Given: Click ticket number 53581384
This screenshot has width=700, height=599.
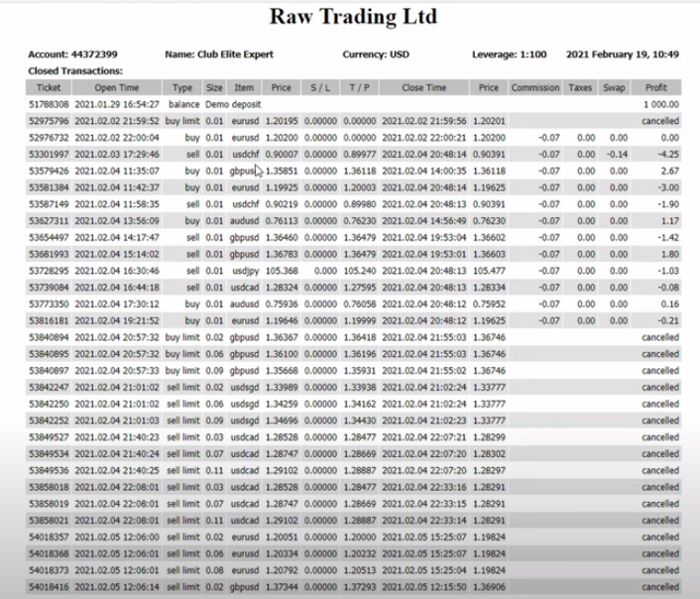Looking at the screenshot, I should pos(50,187).
